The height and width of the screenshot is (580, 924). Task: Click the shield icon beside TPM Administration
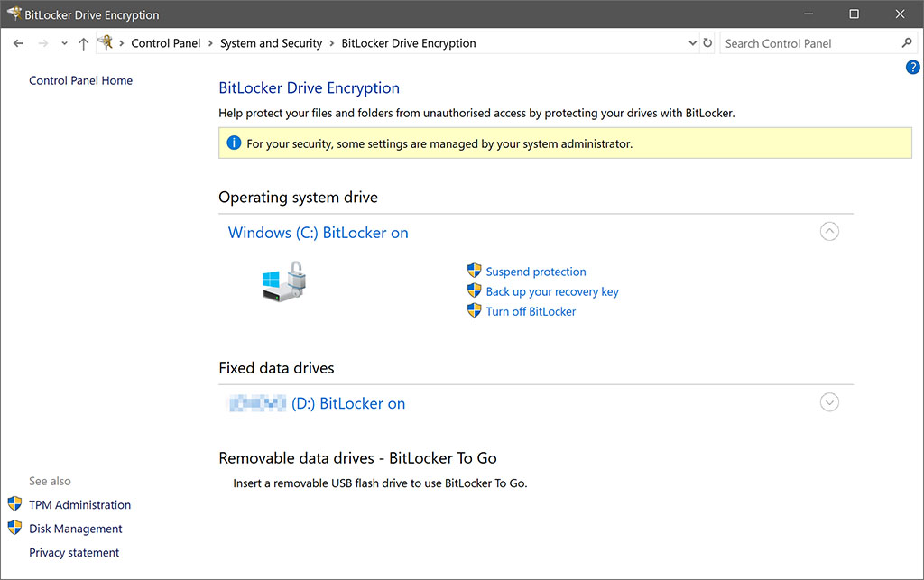13,504
